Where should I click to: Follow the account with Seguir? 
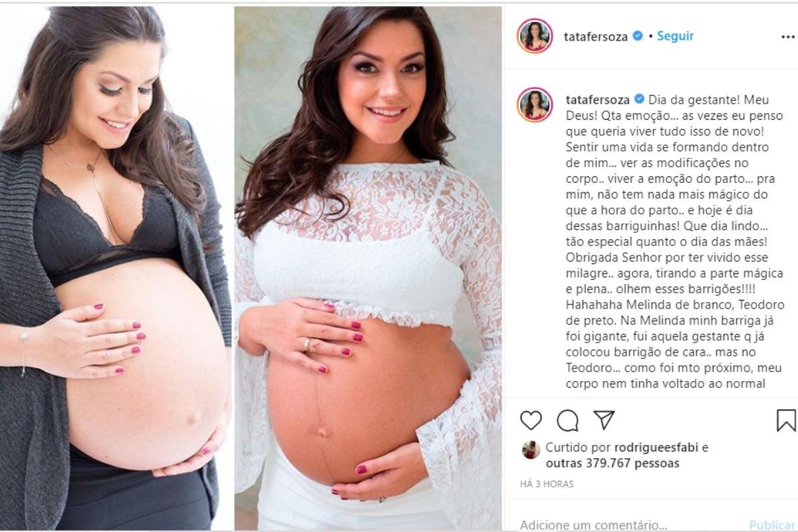(675, 36)
